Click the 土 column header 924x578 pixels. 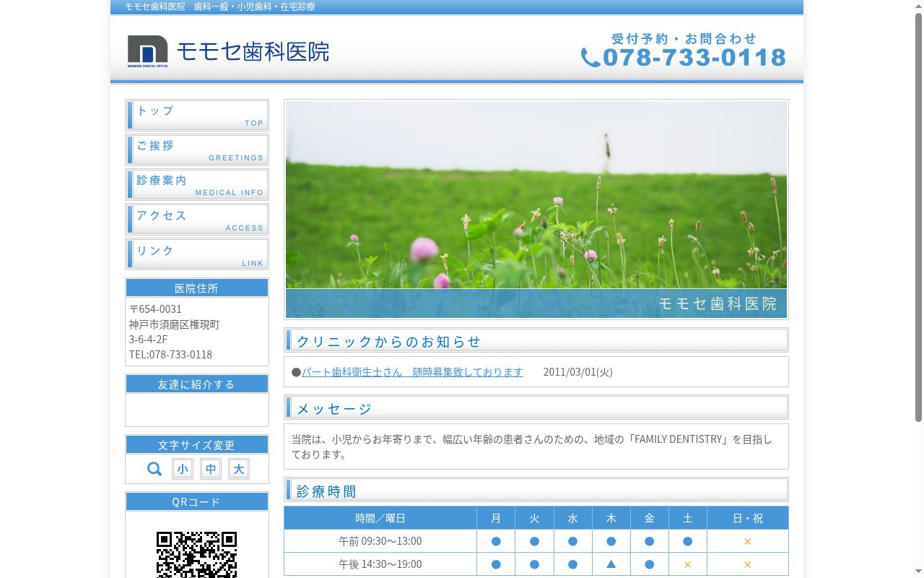pyautogui.click(x=688, y=518)
